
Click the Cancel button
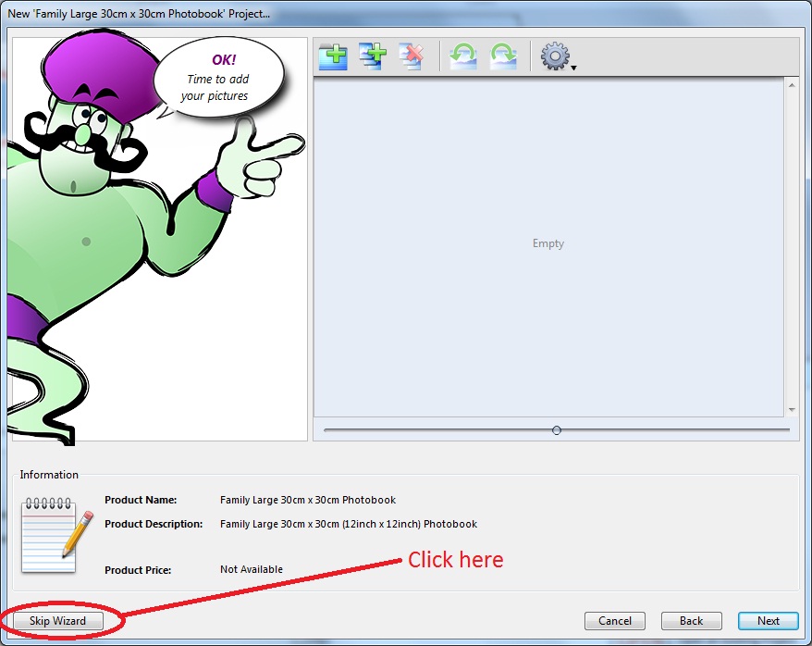point(615,621)
